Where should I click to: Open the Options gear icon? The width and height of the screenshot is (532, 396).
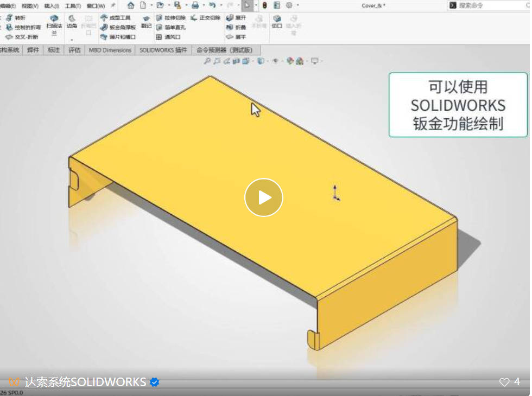coord(289,5)
